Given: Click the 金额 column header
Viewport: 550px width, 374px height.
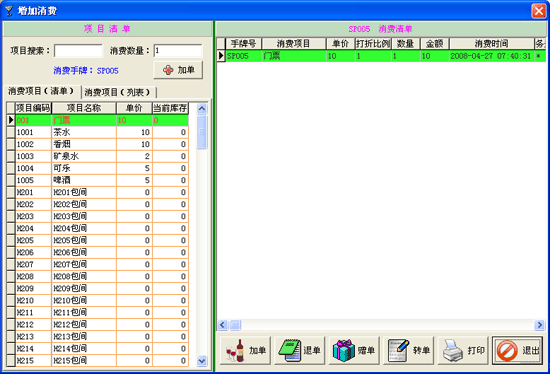Looking at the screenshot, I should click(x=435, y=44).
